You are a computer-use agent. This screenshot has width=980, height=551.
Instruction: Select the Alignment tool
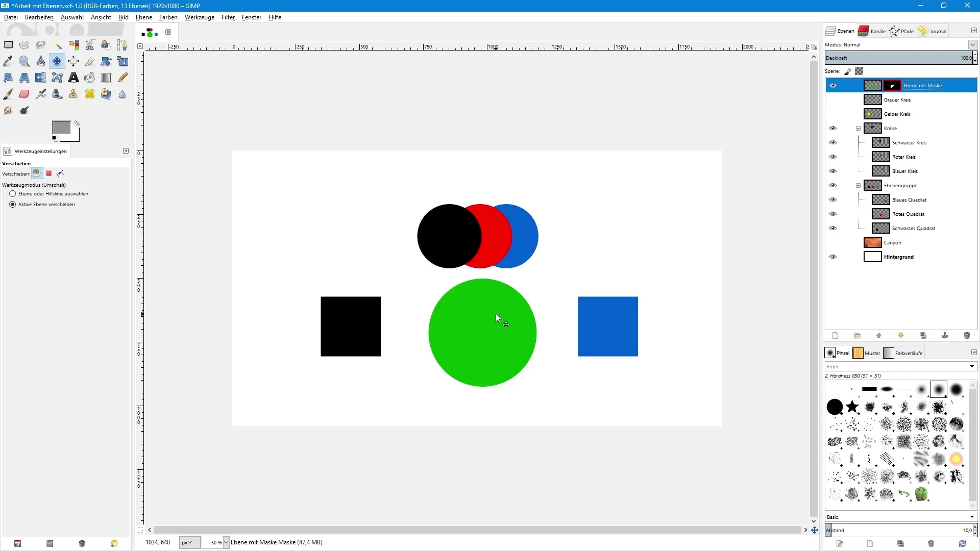coord(73,61)
